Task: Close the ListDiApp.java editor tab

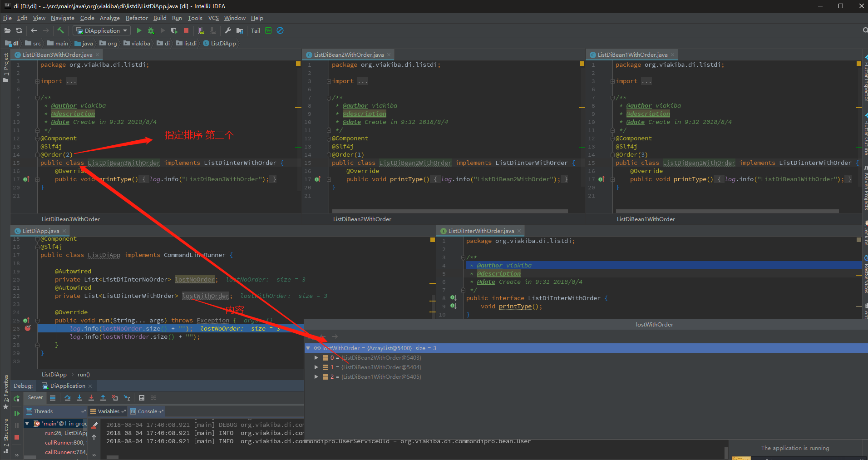Action: point(64,231)
